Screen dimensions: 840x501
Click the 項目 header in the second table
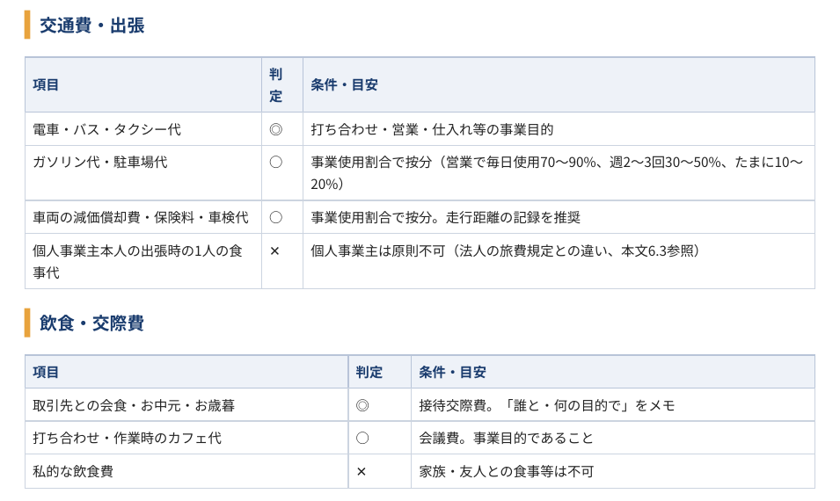click(x=186, y=372)
